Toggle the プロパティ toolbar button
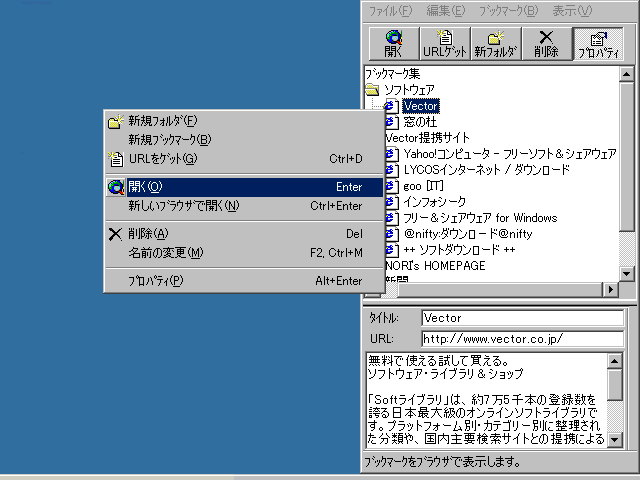 point(598,44)
